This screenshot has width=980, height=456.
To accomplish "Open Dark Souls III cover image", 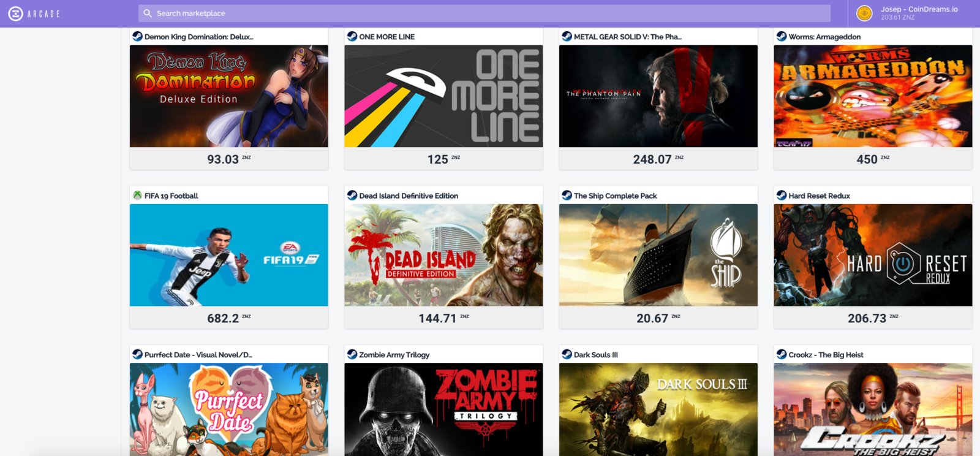I will (x=658, y=409).
